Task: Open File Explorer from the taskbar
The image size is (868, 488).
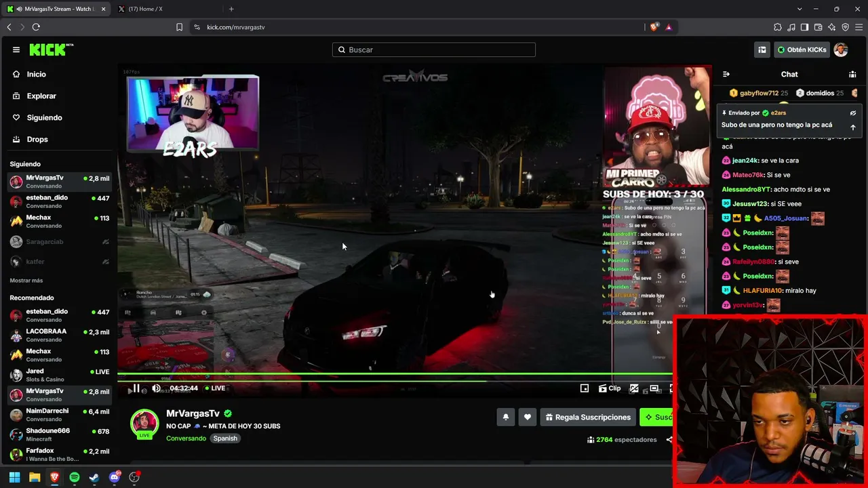Action: [x=35, y=477]
